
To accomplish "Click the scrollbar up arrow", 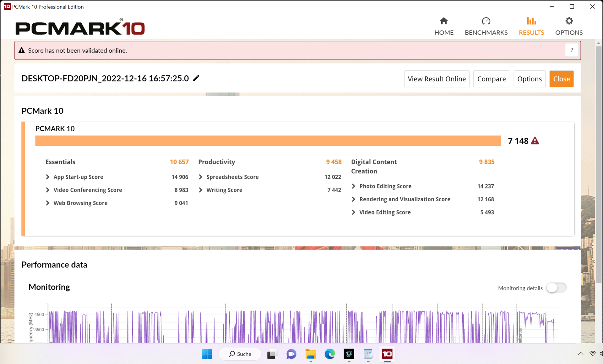I will (x=599, y=43).
